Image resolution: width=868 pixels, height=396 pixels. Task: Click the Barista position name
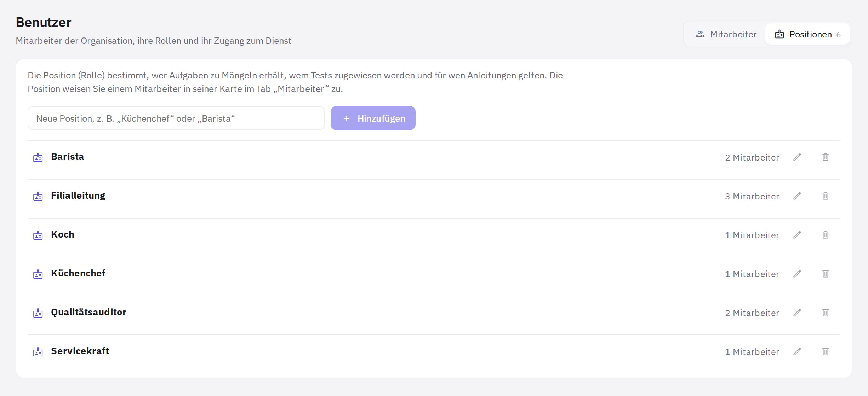point(67,157)
